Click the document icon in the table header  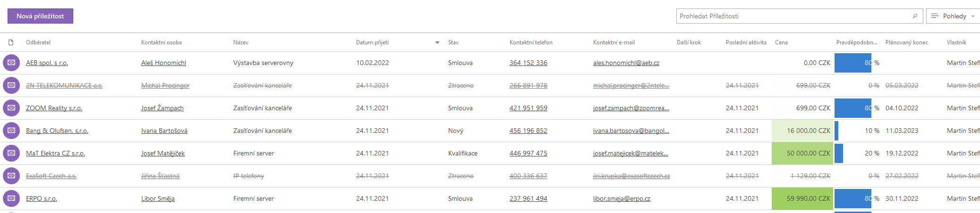point(11,42)
